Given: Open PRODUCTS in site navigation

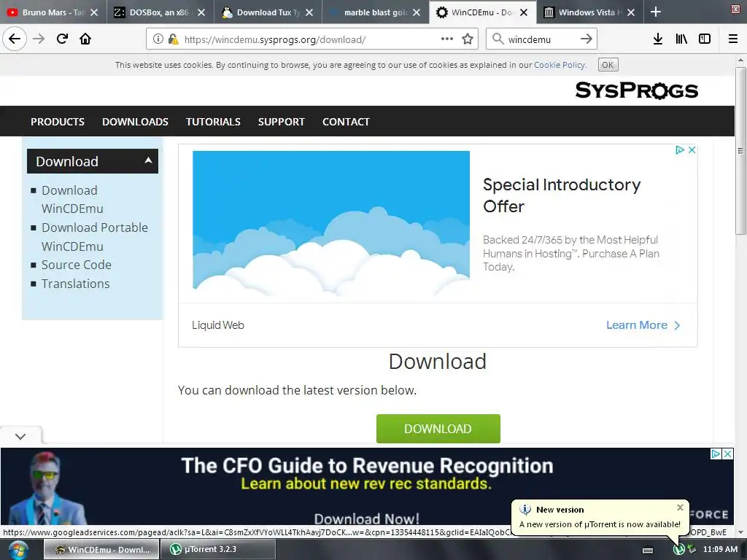Looking at the screenshot, I should [58, 122].
